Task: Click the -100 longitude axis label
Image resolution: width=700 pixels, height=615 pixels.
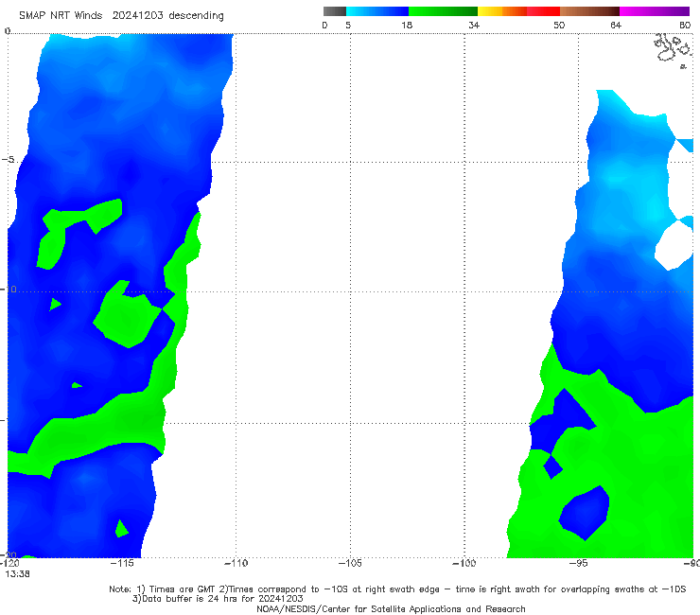Action: point(464,563)
